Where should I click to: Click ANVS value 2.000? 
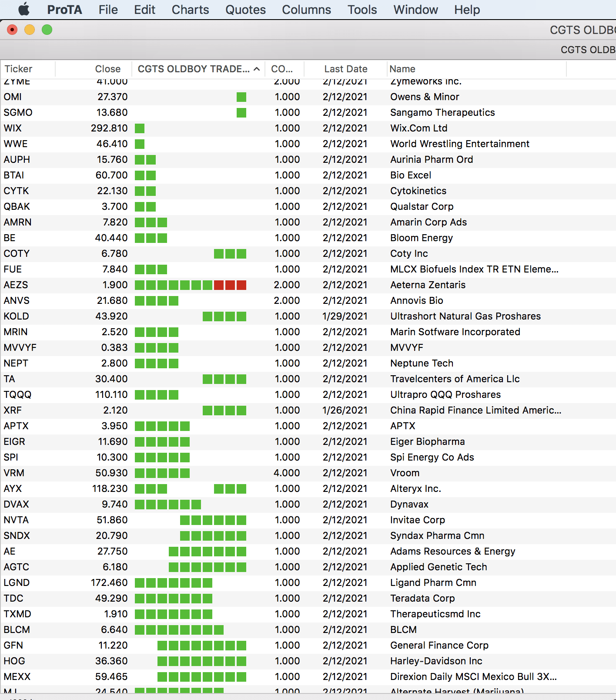click(287, 300)
